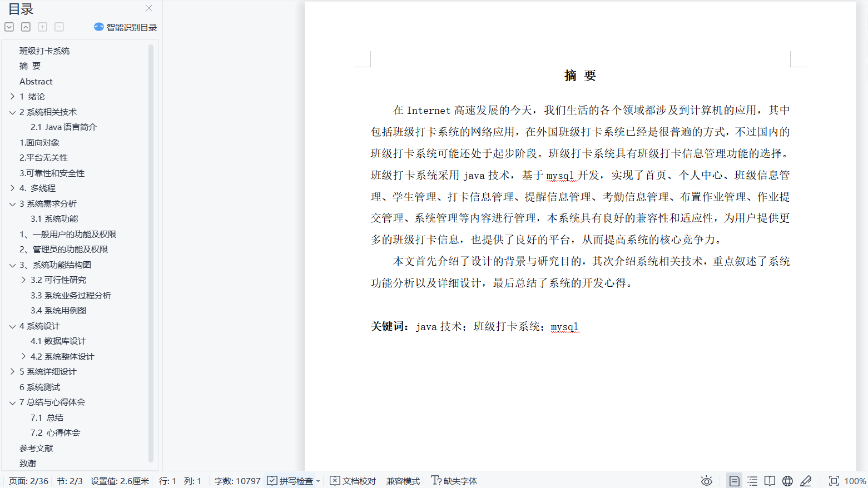Viewport: 868px width, 488px height.
Task: Jump to '6 系统测试' heading
Action: [x=39, y=387]
